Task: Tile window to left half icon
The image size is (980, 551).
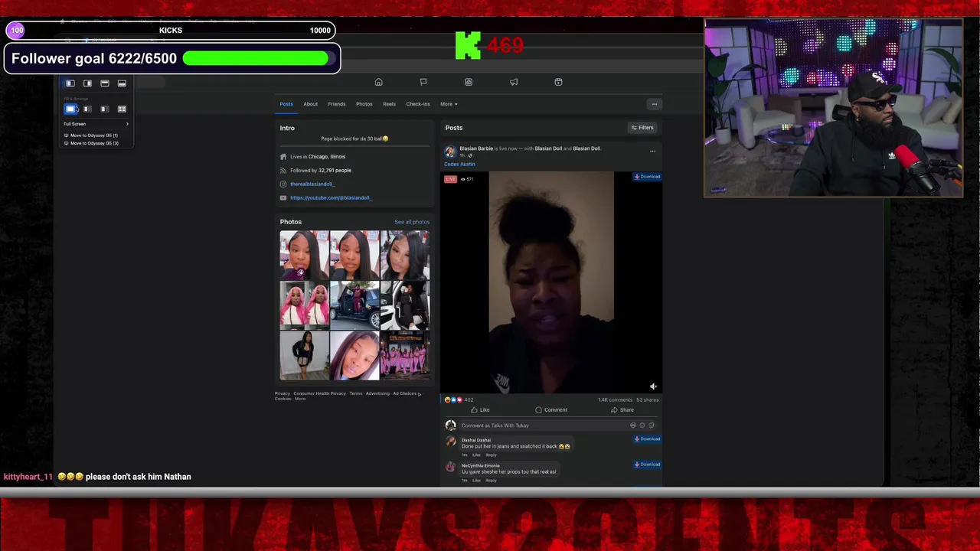Action: pos(70,83)
